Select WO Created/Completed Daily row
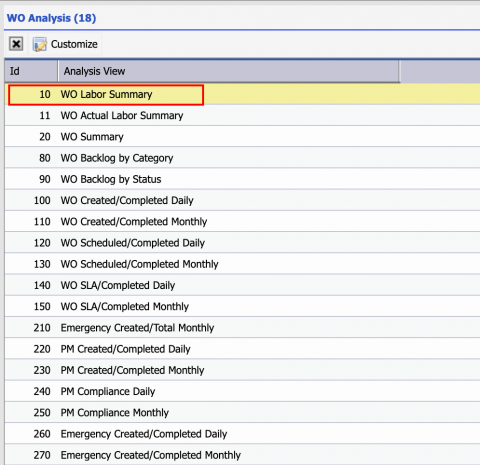Screen dimensions: 480x465 click(x=242, y=200)
